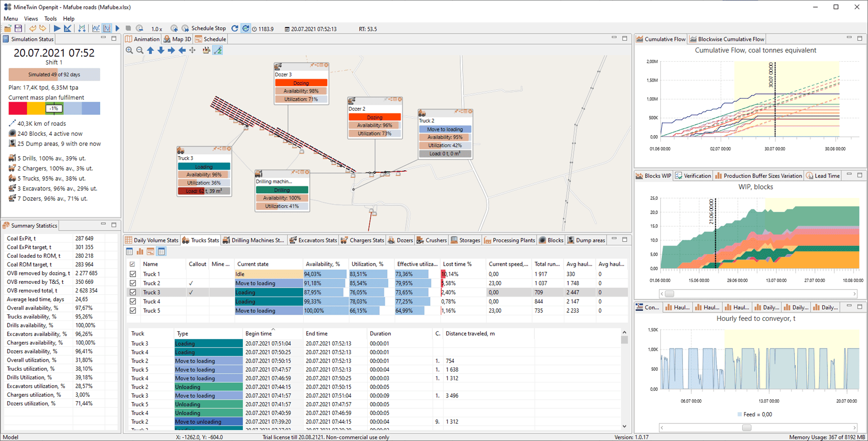
Task: Click the Open folder icon in the toolbar
Action: point(8,28)
